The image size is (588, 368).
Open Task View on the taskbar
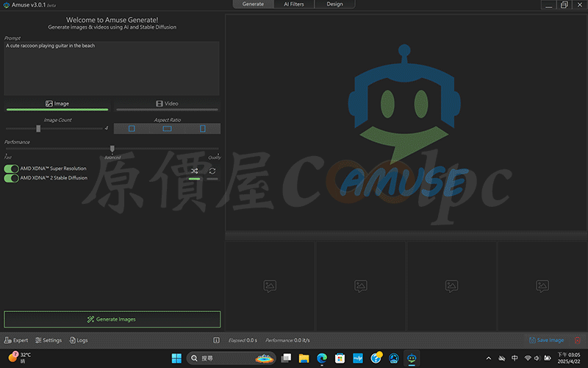click(x=286, y=358)
